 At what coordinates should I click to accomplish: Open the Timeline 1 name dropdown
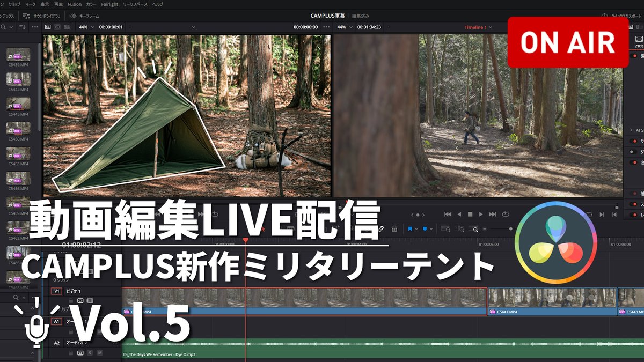tap(478, 27)
